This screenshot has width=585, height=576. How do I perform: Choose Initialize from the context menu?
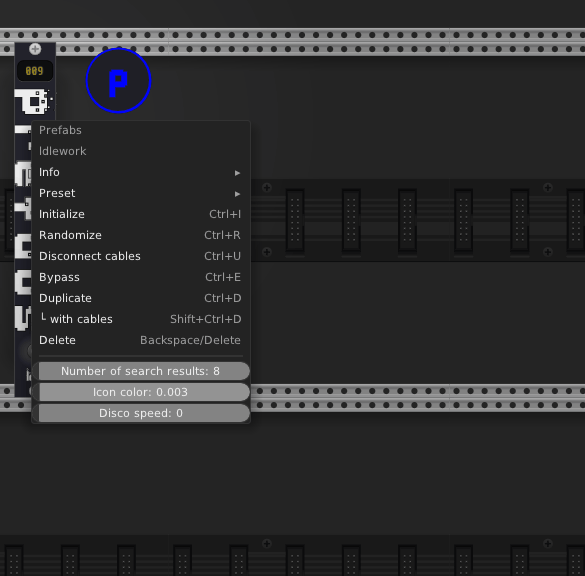click(141, 214)
